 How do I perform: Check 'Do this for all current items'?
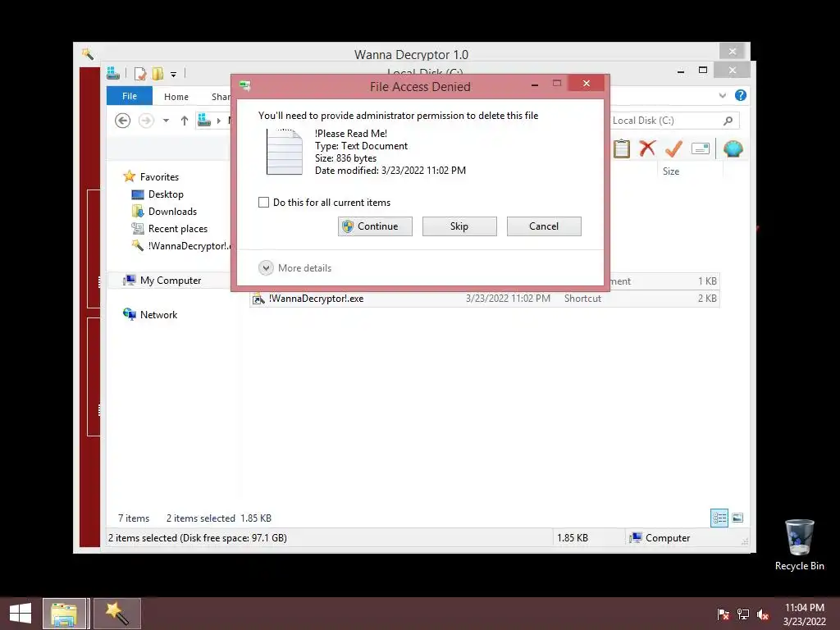click(x=263, y=203)
